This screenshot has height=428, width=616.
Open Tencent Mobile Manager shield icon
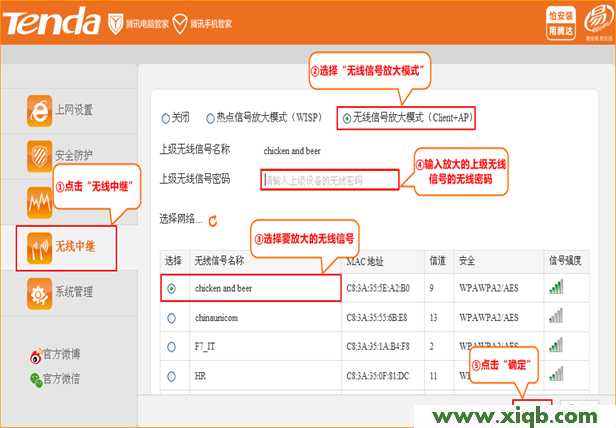coord(180,24)
